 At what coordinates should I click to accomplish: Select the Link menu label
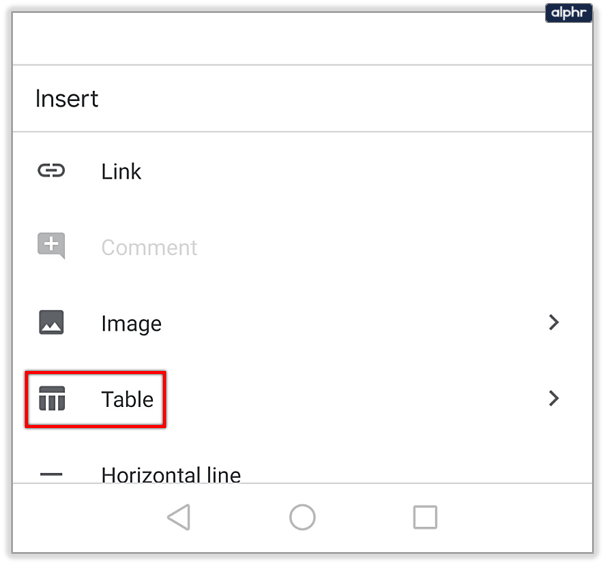[x=121, y=172]
